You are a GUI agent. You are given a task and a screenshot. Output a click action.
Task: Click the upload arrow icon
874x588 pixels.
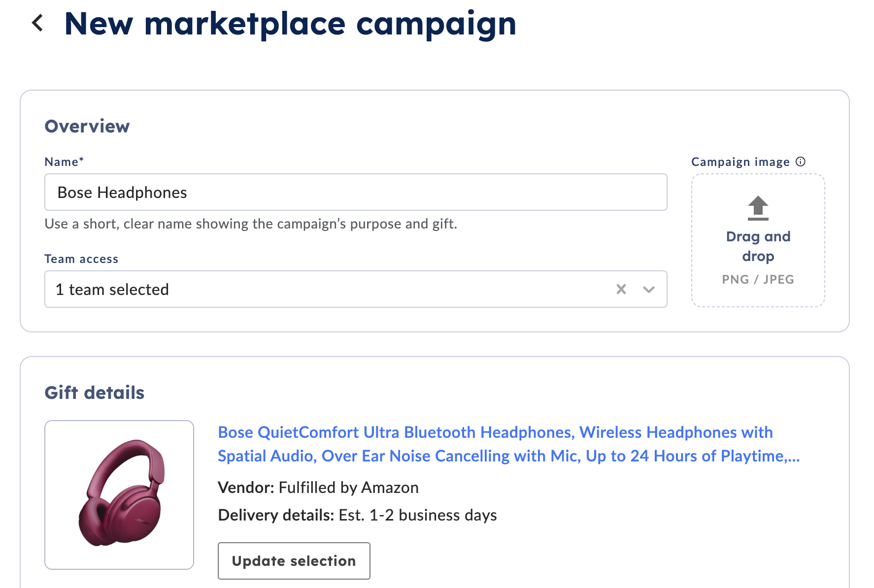click(758, 208)
